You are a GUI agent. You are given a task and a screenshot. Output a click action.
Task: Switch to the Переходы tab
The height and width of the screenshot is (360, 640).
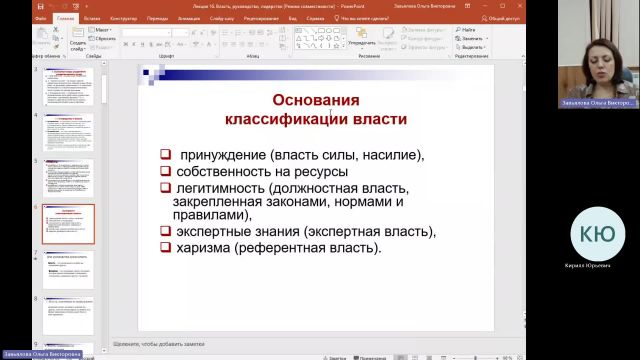pos(157,18)
